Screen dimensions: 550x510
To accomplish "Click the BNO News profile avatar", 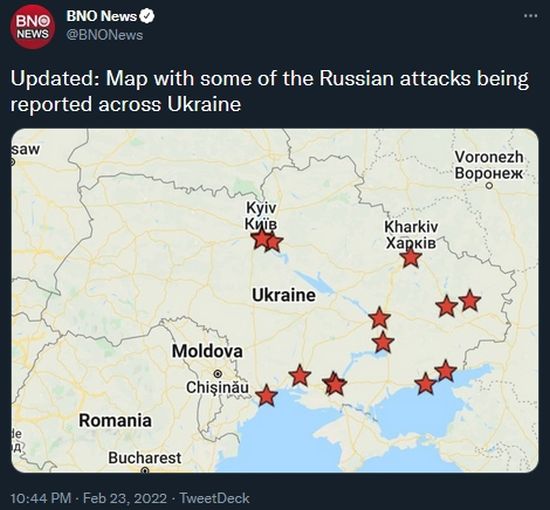I will click(32, 27).
